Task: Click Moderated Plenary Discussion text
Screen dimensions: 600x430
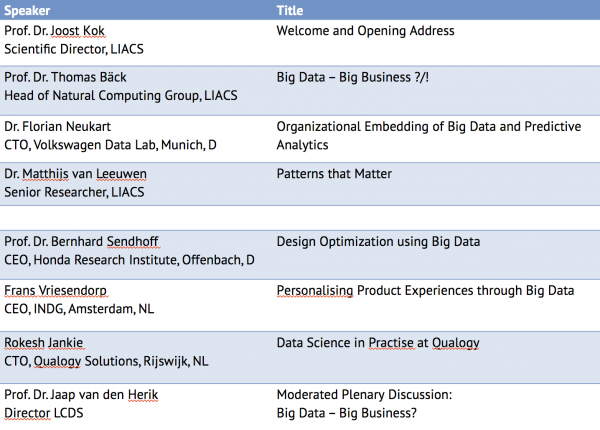Action: [364, 394]
